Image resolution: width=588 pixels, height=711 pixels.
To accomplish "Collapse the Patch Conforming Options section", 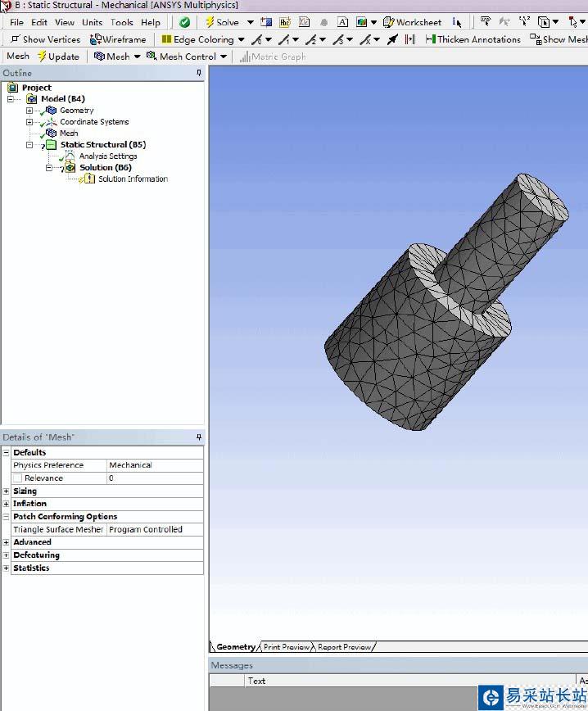I will [6, 517].
